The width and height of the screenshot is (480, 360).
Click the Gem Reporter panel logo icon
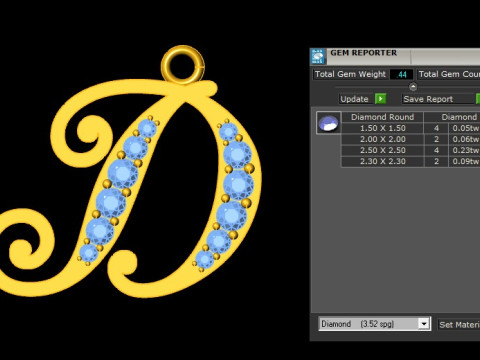tap(317, 56)
